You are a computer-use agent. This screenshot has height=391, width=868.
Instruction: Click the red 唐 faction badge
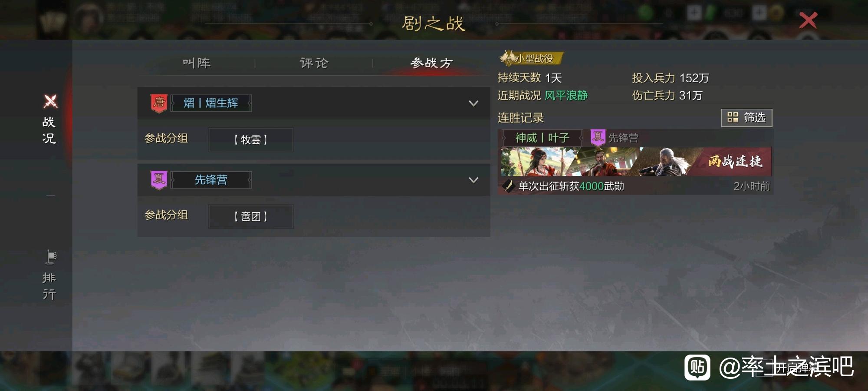point(159,103)
